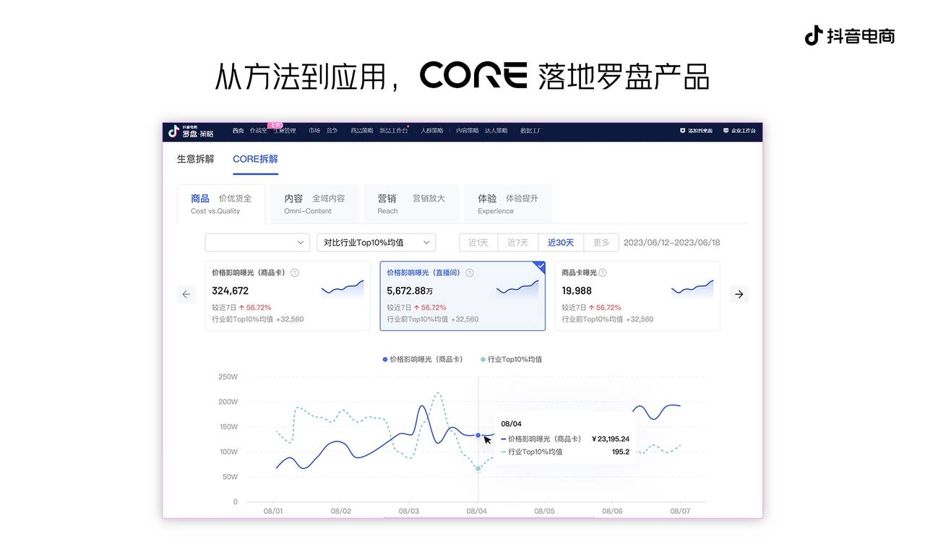Choose the 近1天 time range button

pyautogui.click(x=478, y=243)
